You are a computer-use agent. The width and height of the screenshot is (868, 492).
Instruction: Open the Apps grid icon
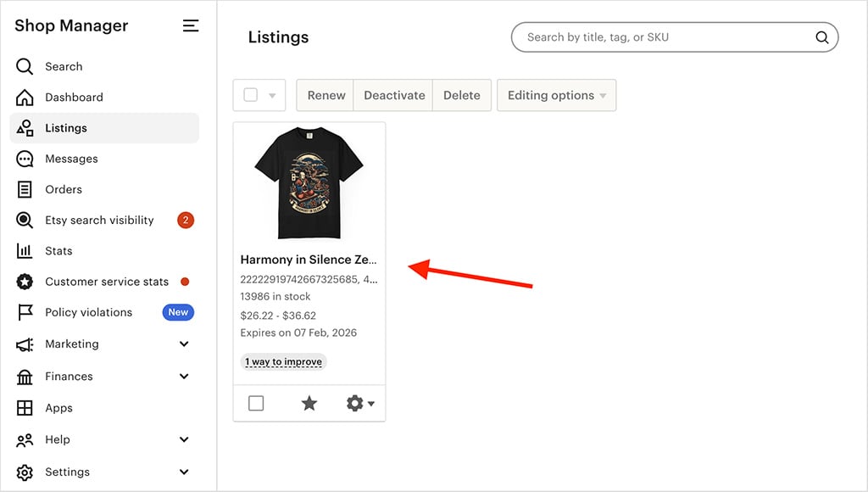coord(25,408)
